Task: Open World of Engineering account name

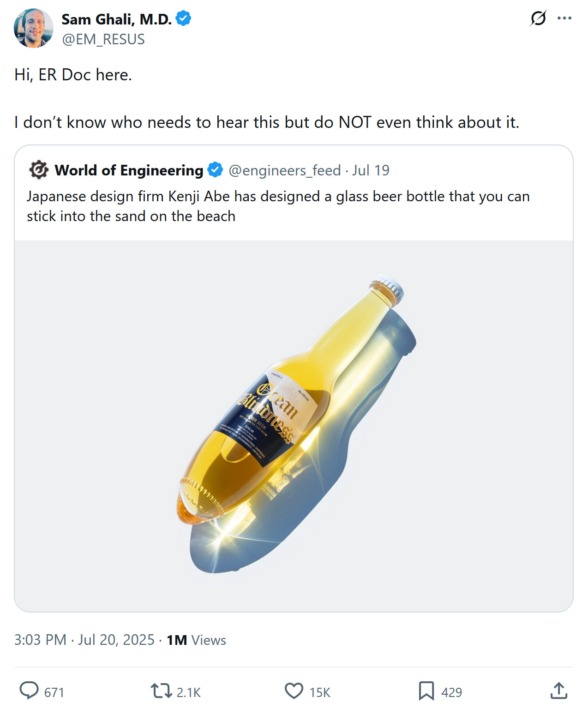Action: [x=129, y=170]
